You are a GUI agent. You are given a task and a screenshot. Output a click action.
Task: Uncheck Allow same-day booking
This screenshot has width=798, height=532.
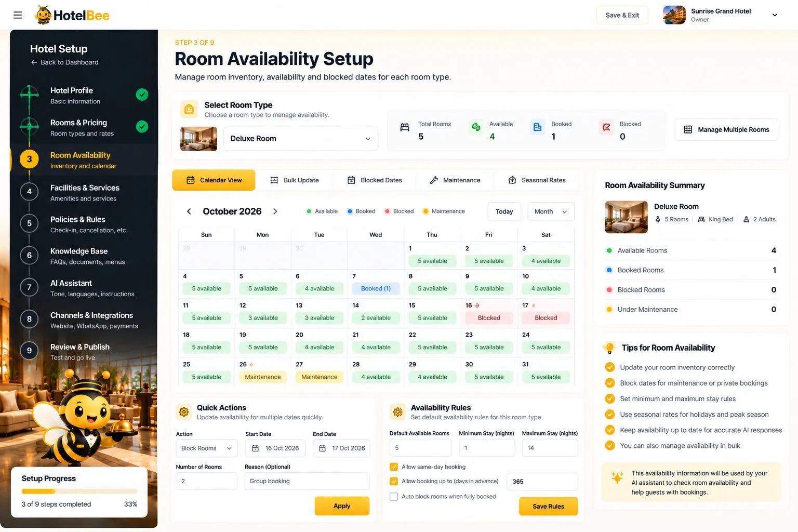click(x=394, y=467)
